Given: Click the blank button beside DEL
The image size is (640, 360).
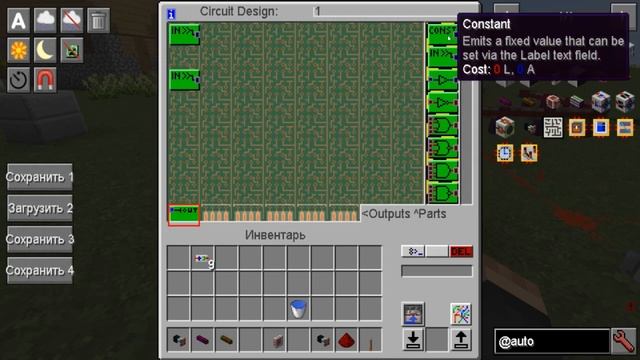Looking at the screenshot, I should (437, 251).
